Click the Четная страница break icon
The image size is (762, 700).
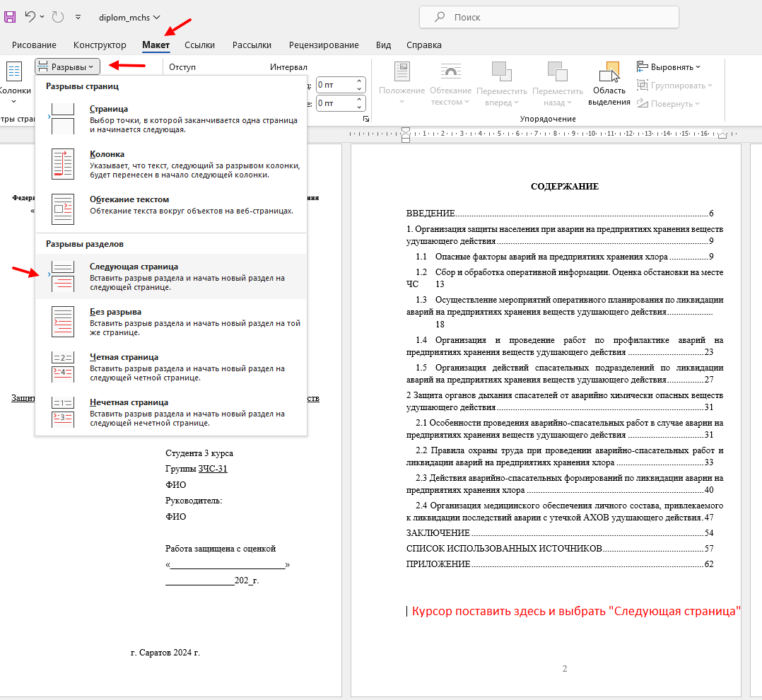[x=63, y=366]
